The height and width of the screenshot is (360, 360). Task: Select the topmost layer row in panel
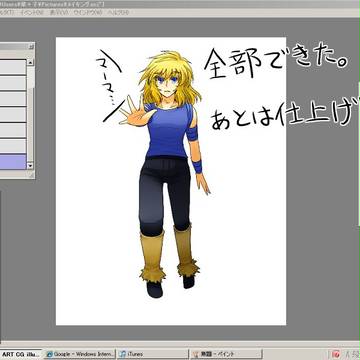[13, 67]
